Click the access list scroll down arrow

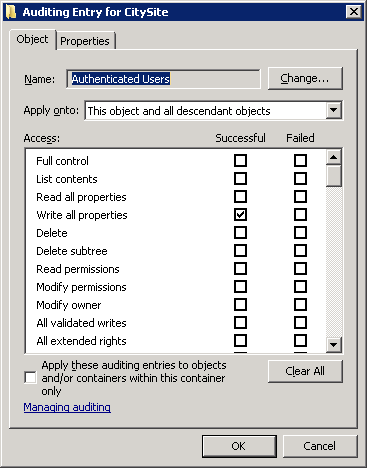(x=334, y=344)
